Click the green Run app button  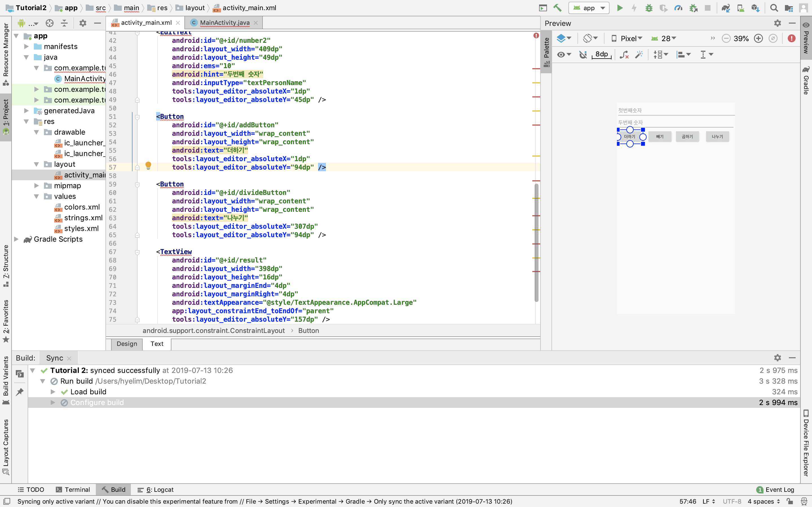(620, 8)
